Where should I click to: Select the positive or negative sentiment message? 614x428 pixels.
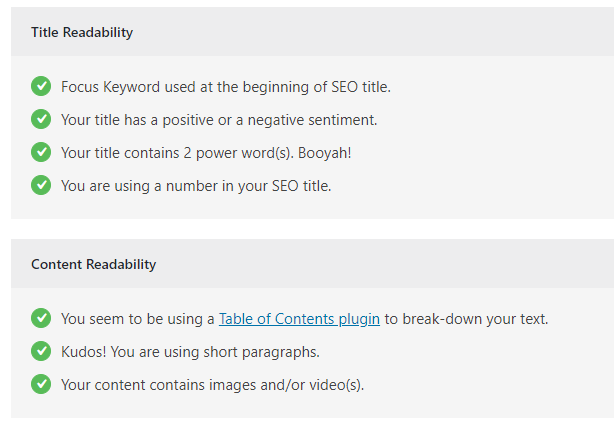click(x=219, y=120)
